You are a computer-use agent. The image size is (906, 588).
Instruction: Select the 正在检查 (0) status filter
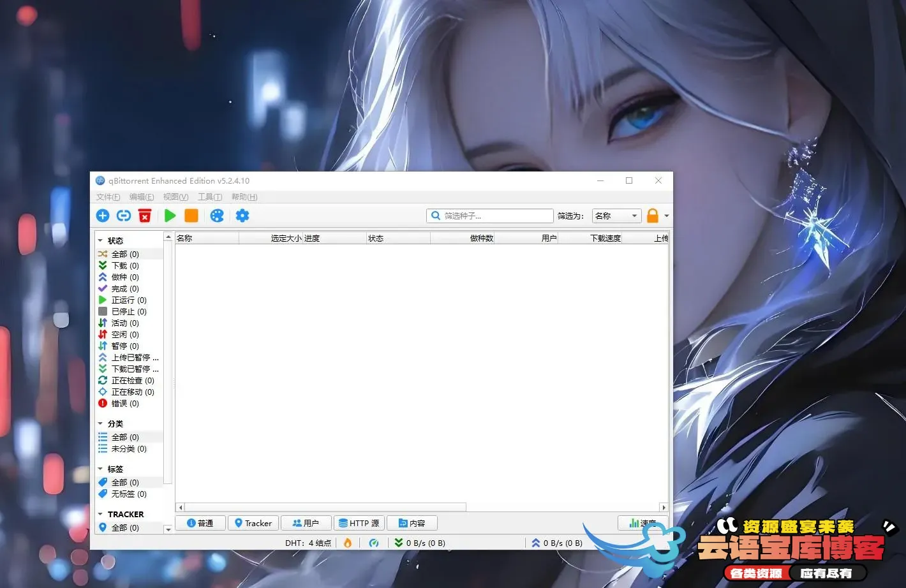pyautogui.click(x=130, y=380)
